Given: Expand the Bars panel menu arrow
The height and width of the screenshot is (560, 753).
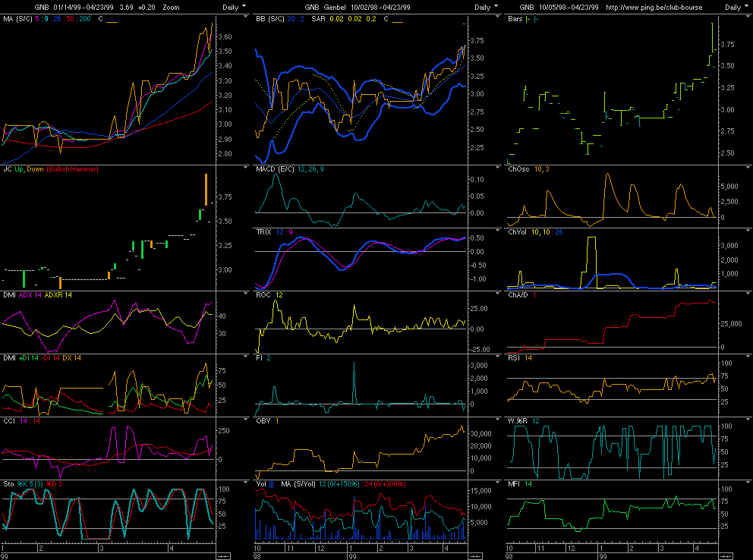Looking at the screenshot, I should [748, 17].
